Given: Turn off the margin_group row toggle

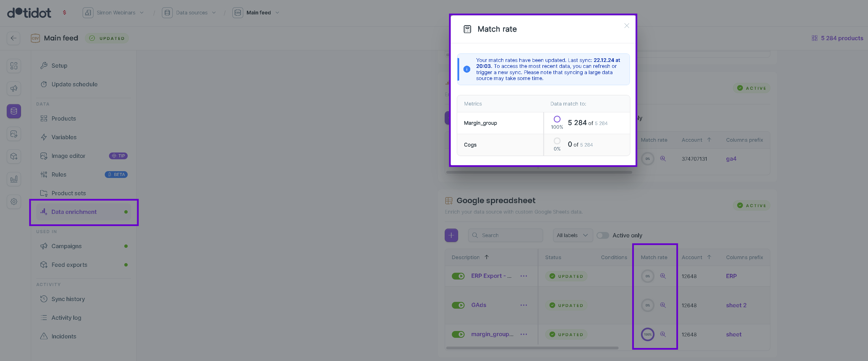Looking at the screenshot, I should point(458,334).
